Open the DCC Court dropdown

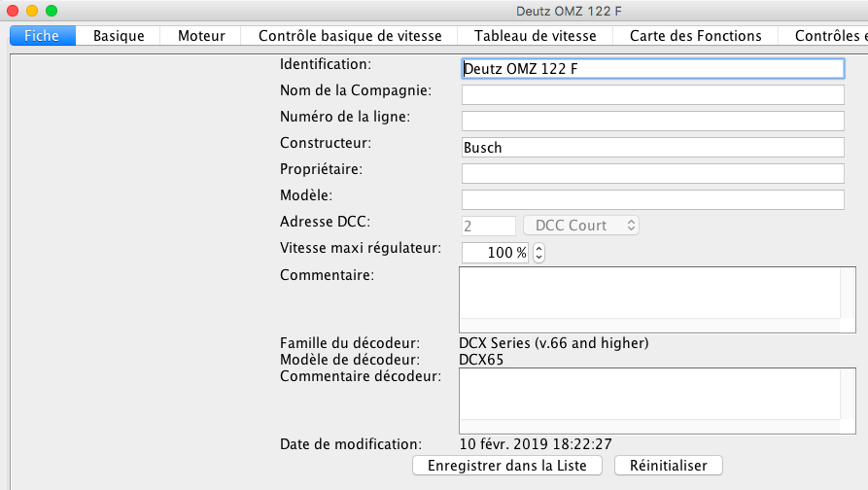point(581,226)
